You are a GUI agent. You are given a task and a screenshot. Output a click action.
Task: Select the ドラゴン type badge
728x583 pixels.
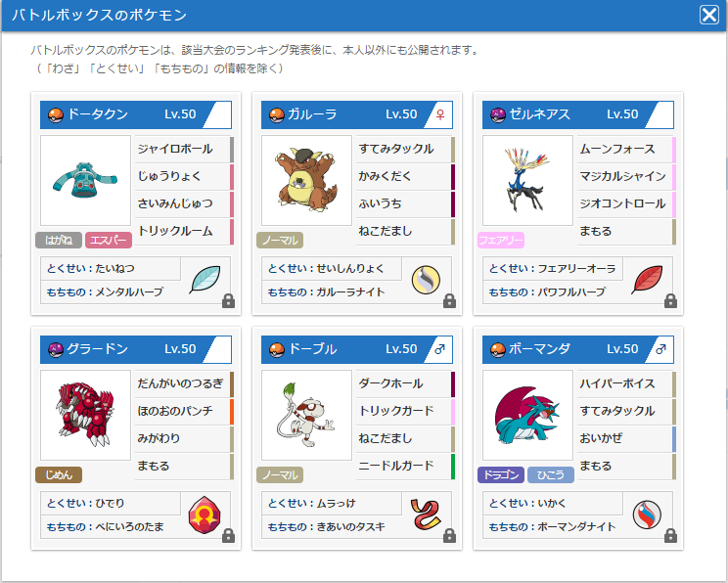click(x=501, y=474)
